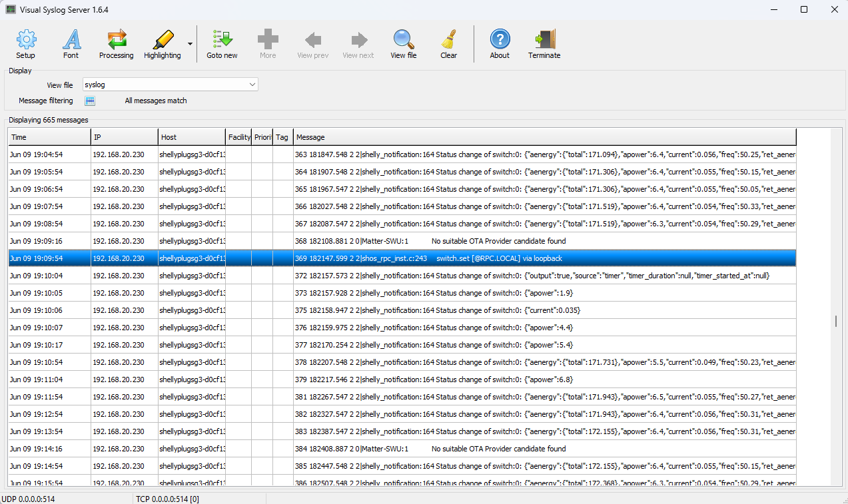Click the Visual Syslog Server title icon
The width and height of the screenshot is (848, 504).
click(11, 9)
